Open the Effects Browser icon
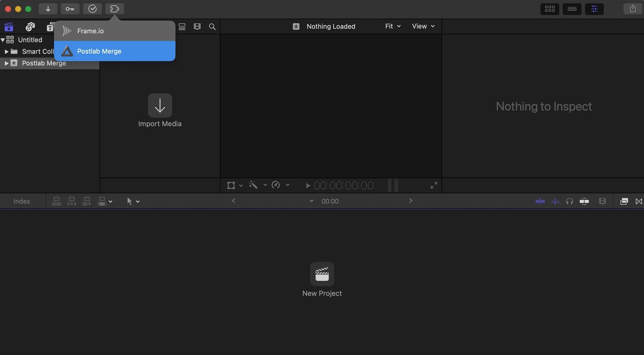This screenshot has width=644, height=355. coord(624,201)
